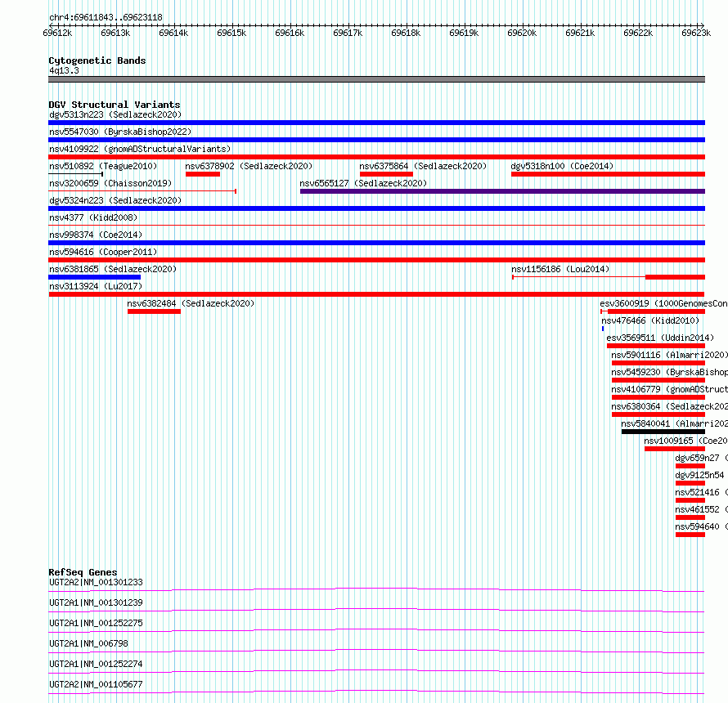Select the dgv9125n54 variant label
728x703 pixels.
coord(699,475)
